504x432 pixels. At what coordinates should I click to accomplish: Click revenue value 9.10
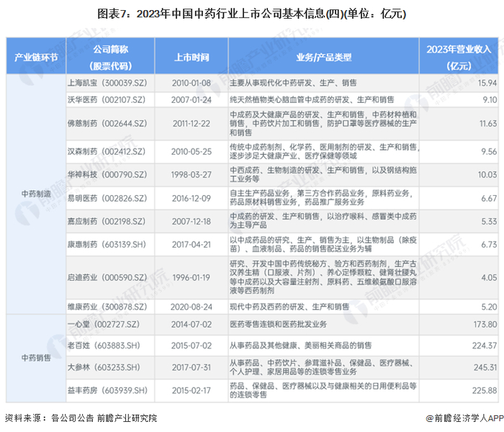point(490,100)
